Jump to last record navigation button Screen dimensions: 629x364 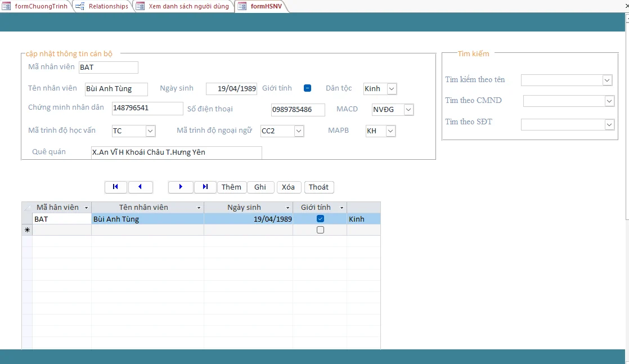click(x=205, y=187)
